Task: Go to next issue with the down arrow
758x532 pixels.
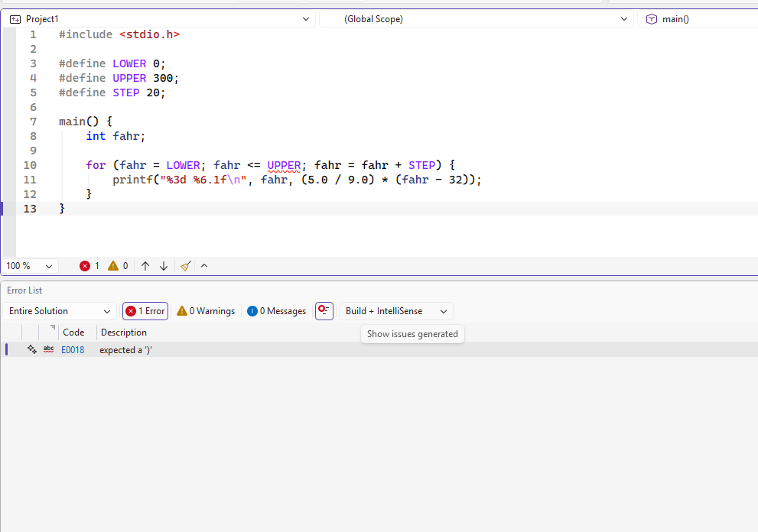Action: coord(164,266)
